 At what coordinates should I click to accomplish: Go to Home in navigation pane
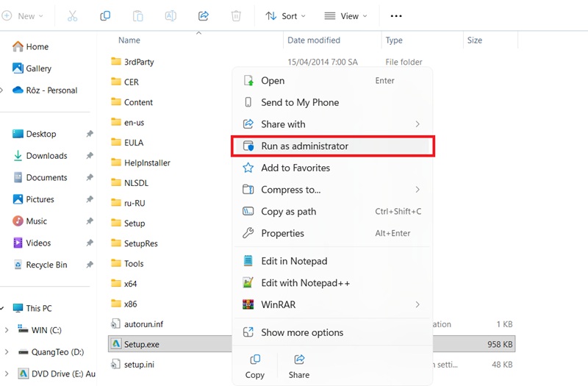pyautogui.click(x=30, y=46)
